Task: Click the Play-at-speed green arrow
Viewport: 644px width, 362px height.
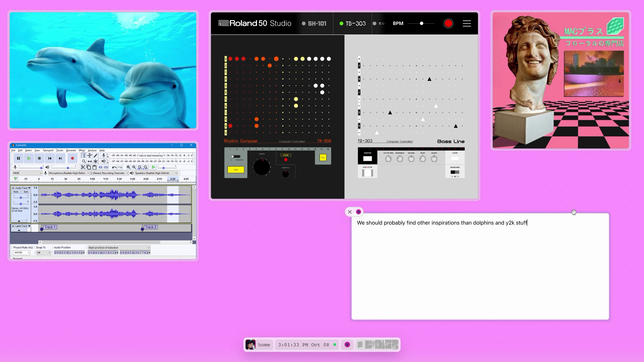Action: [154, 167]
